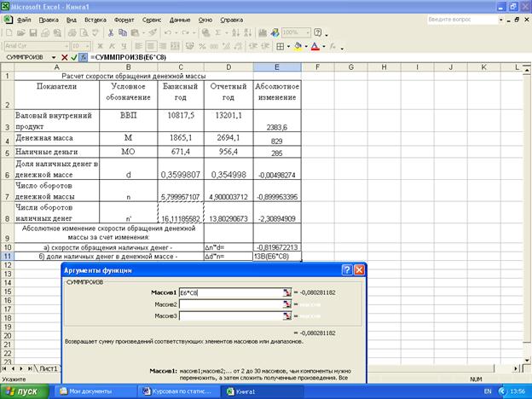
Task: Toggle Bold (Ж) formatting button
Action: [101, 46]
